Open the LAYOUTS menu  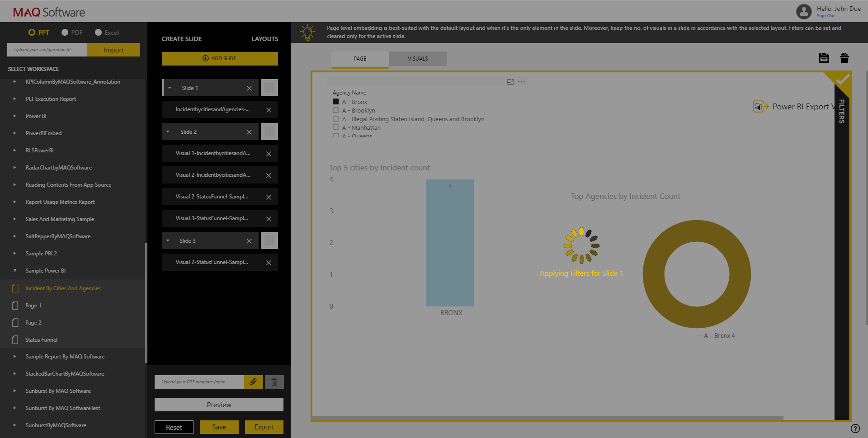click(265, 39)
